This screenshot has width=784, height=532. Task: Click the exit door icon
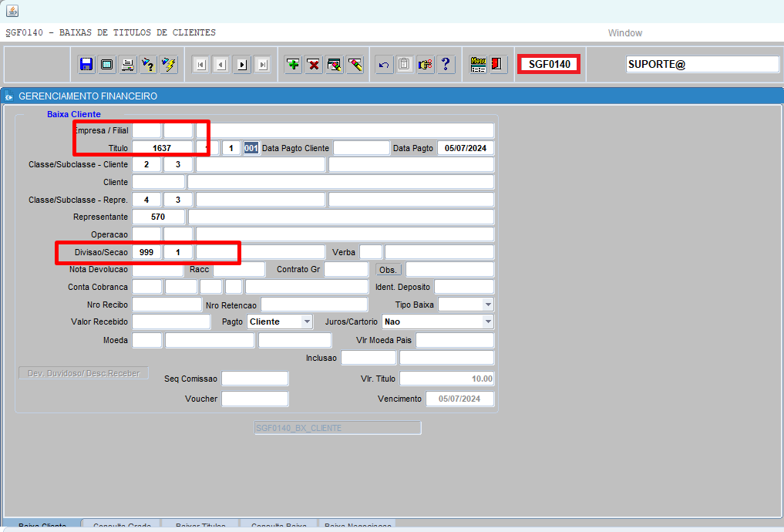(x=498, y=65)
